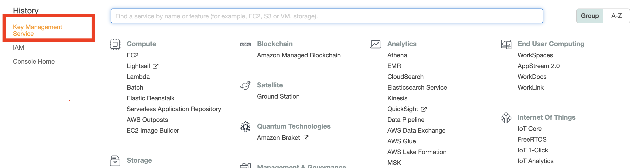This screenshot has height=168, width=644.
Task: Click the Quantum Technologies atom icon
Action: pos(245,126)
